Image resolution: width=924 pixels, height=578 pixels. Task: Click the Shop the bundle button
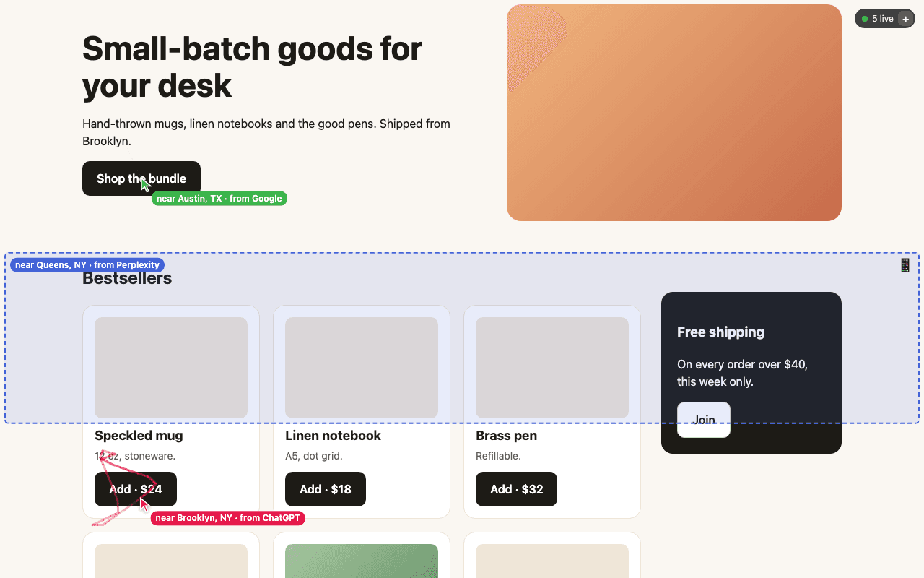(141, 178)
